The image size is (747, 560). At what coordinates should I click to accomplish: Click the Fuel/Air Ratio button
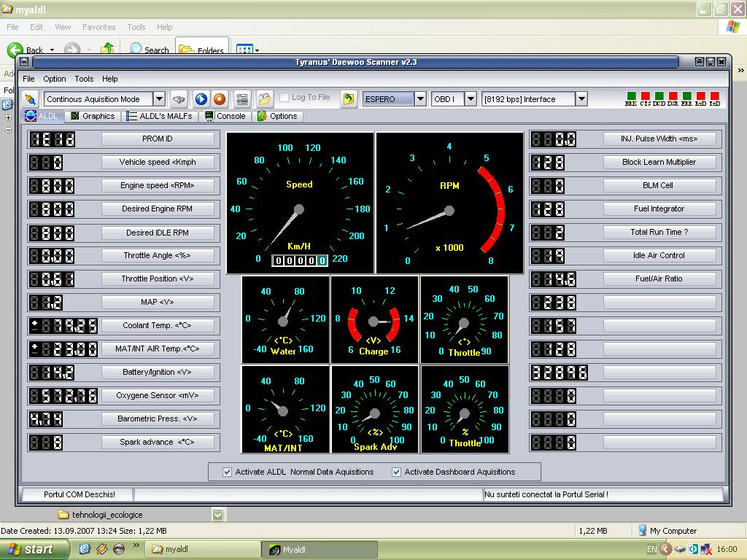(659, 279)
